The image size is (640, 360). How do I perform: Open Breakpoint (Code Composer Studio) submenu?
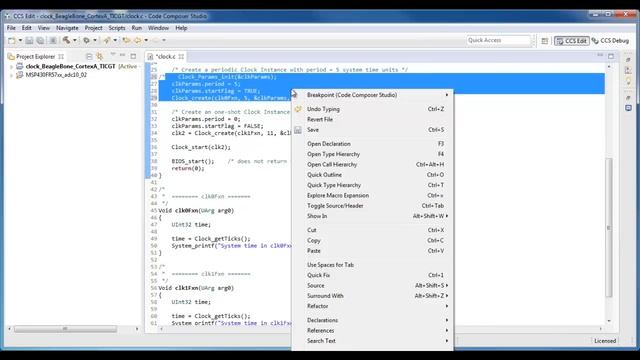tap(372, 95)
